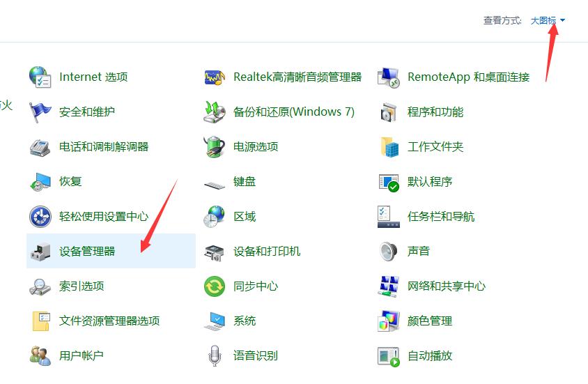
Task: Open the 大图标 view mode dropdown
Action: click(548, 21)
